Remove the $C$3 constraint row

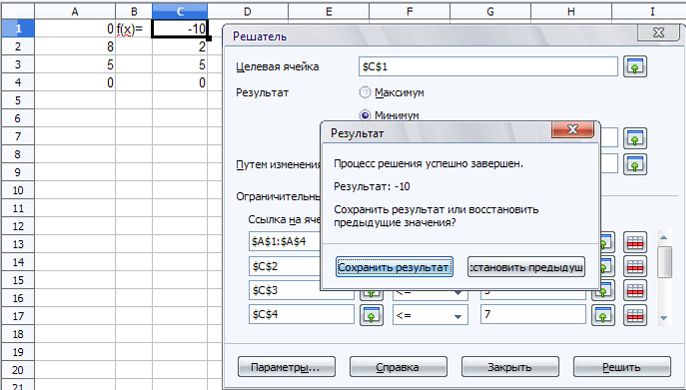(634, 291)
